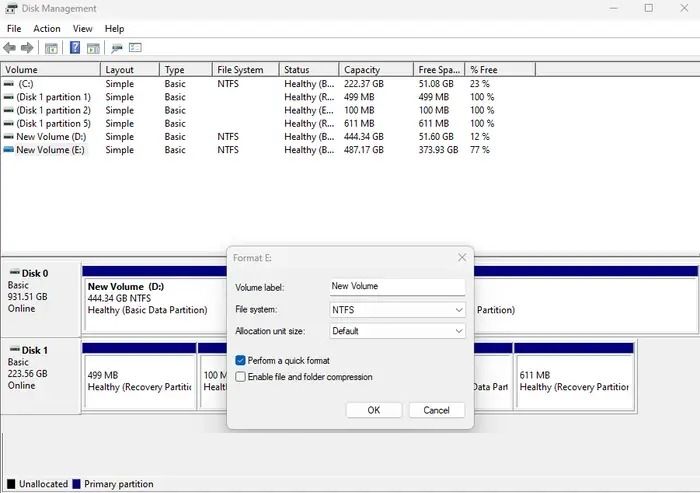700x493 pixels.
Task: Click the Refresh/Connect toolbar icon
Action: pyautogui.click(x=117, y=48)
